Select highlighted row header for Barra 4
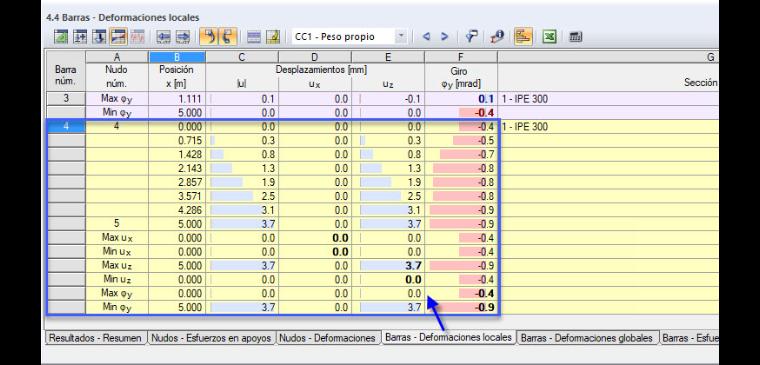760x365 pixels. [x=65, y=127]
